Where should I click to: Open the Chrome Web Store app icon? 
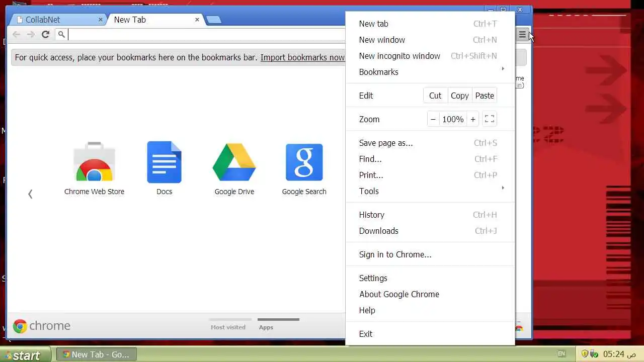[x=94, y=162]
